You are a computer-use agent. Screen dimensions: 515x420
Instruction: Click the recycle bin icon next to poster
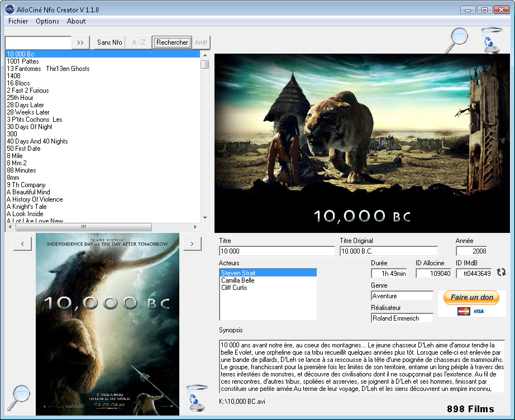(x=197, y=398)
